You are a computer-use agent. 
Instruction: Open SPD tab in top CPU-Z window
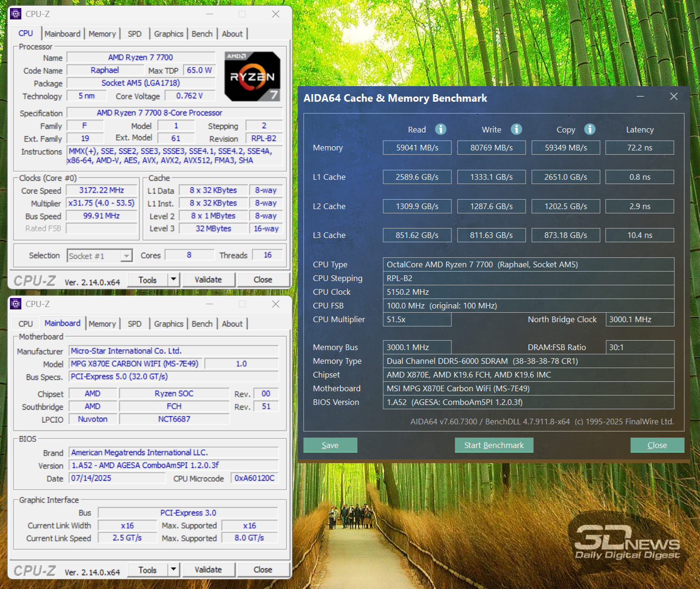[x=135, y=34]
